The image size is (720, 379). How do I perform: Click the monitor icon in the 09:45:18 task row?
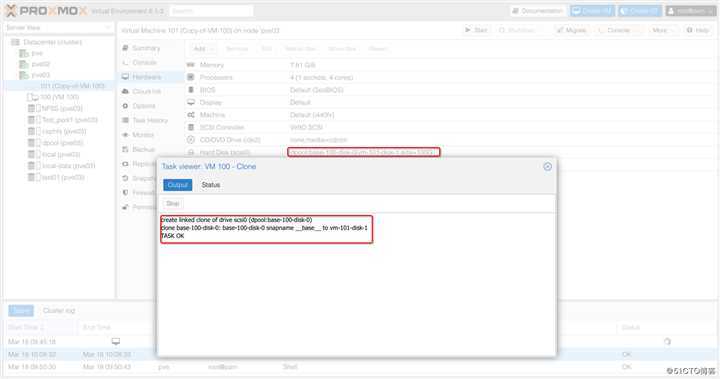click(116, 341)
